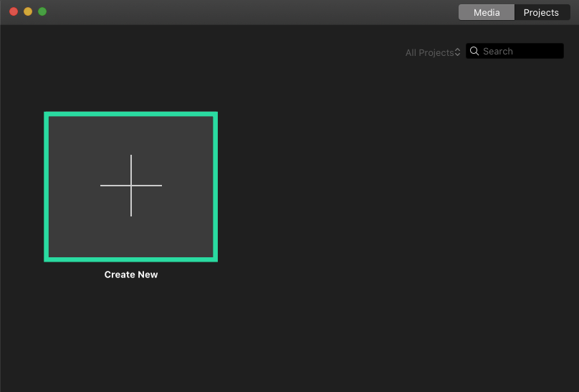
Task: Click the magnifying glass search icon
Action: click(x=474, y=52)
